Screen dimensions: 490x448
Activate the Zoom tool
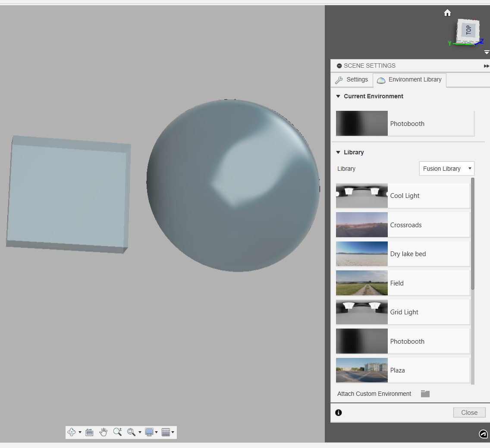tap(117, 432)
